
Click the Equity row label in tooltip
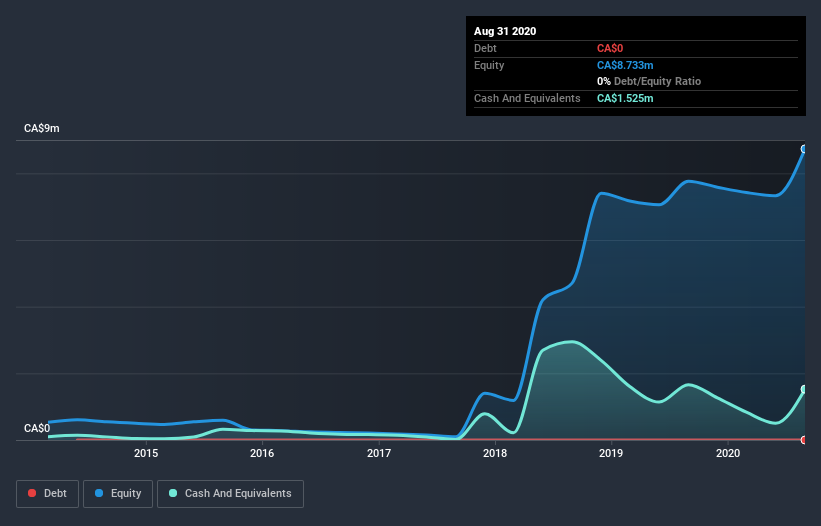pyautogui.click(x=489, y=65)
